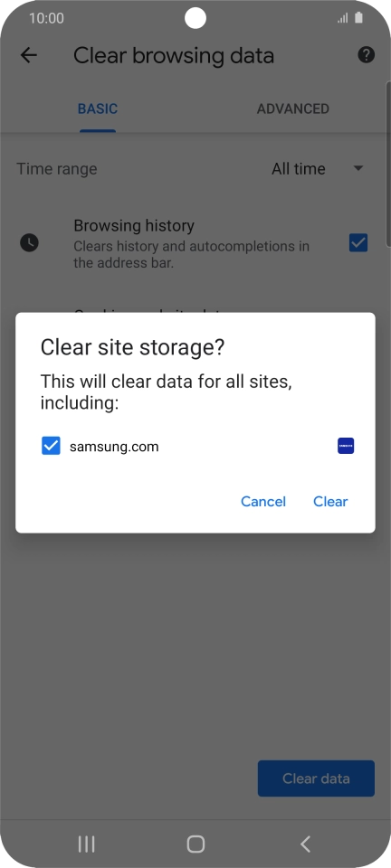
Task: Cancel the clear site storage dialog
Action: tap(263, 502)
